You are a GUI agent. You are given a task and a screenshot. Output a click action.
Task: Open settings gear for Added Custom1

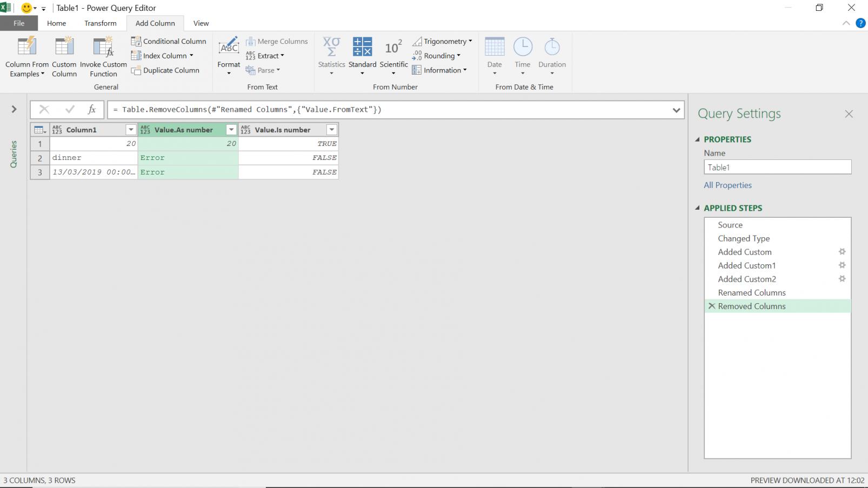842,265
